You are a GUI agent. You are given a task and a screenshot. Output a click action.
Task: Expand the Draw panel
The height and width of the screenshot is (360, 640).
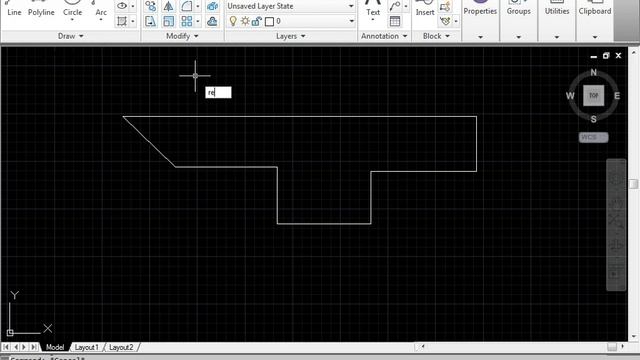coord(71,36)
